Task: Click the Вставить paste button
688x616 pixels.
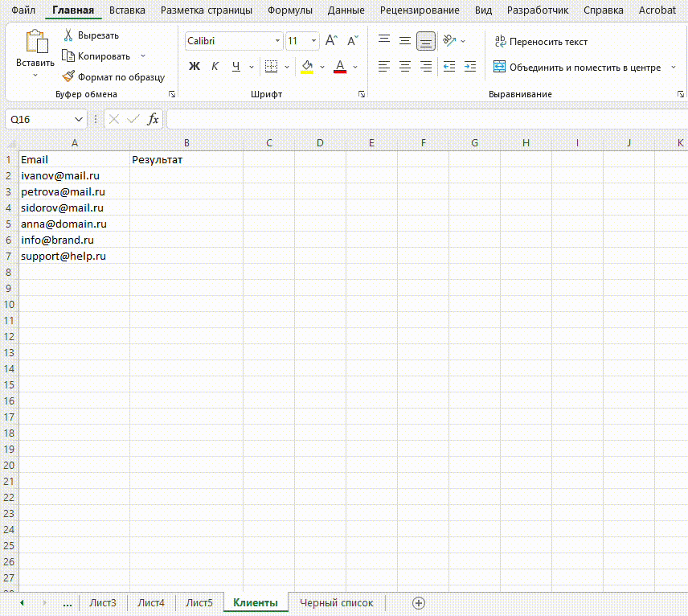Action: [35, 47]
